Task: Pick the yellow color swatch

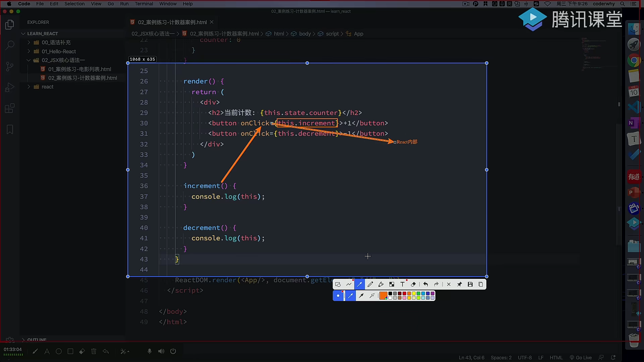Action: pyautogui.click(x=414, y=294)
